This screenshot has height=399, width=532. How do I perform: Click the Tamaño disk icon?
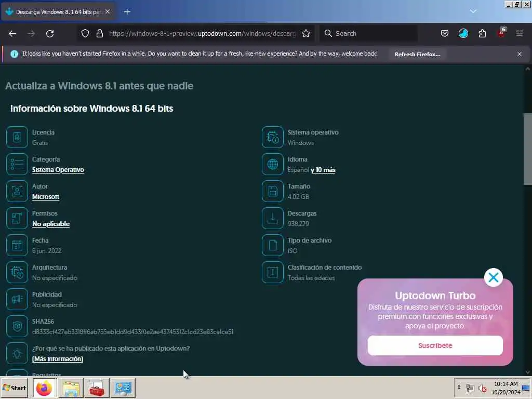272,191
